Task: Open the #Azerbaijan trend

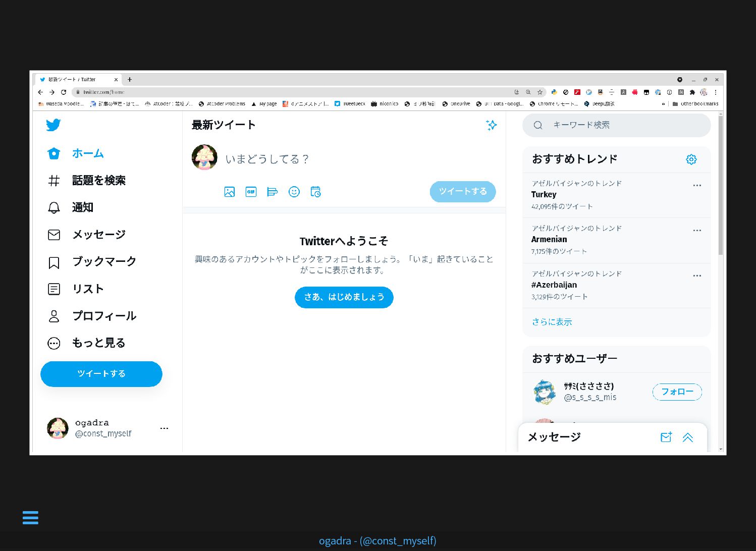Action: click(x=617, y=286)
